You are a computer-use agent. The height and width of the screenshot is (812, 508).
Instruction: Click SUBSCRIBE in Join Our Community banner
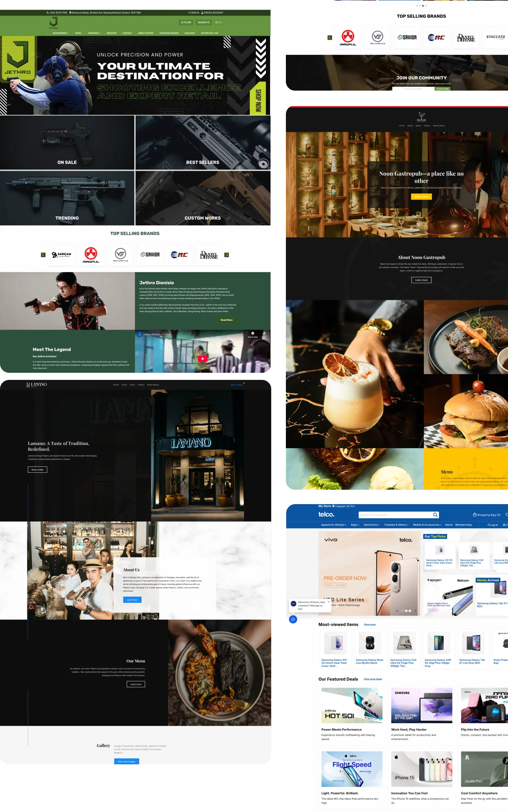(443, 89)
